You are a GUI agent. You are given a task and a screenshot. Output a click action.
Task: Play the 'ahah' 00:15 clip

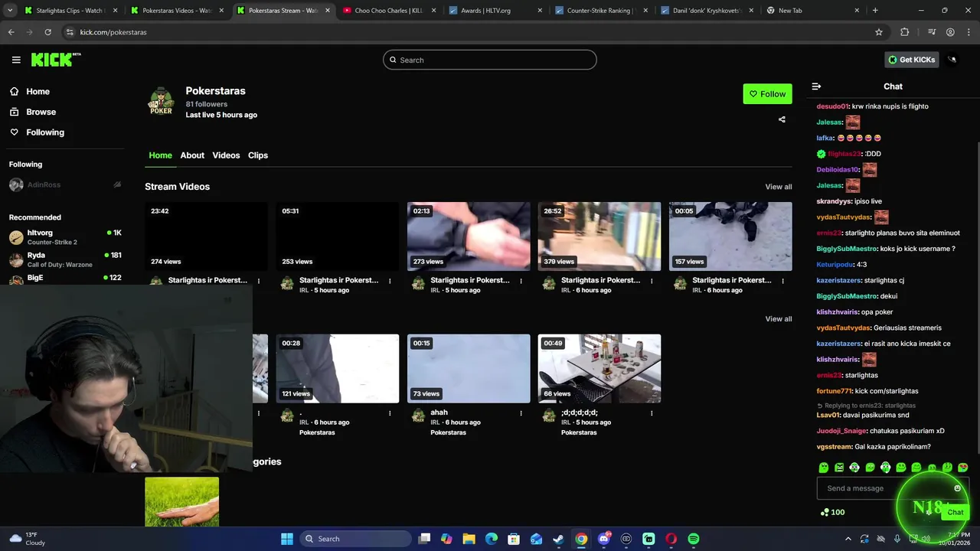point(469,369)
